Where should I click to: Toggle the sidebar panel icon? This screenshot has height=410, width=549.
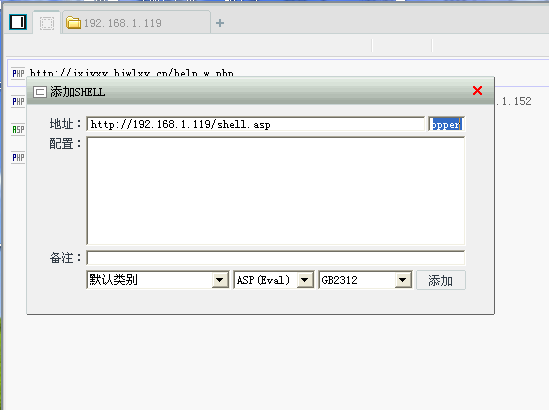(18, 22)
